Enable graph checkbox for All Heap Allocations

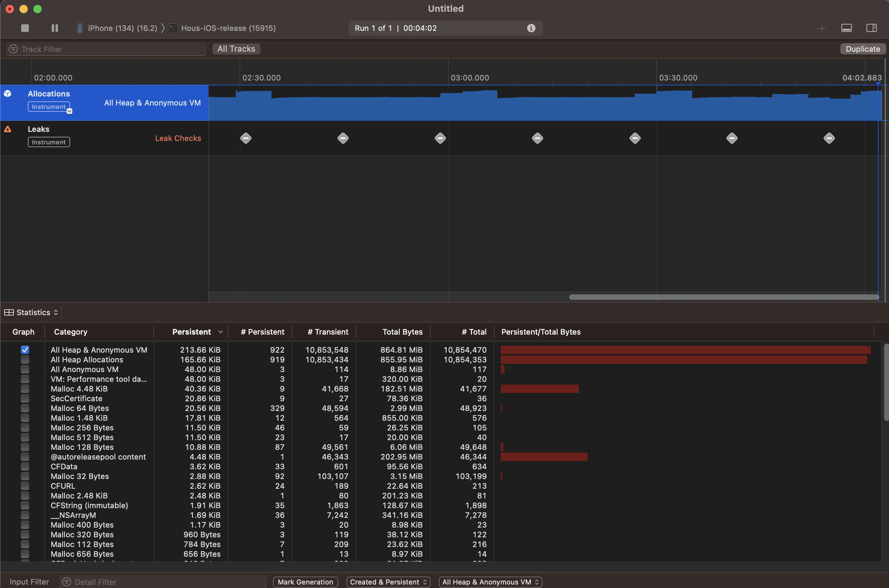pos(25,360)
